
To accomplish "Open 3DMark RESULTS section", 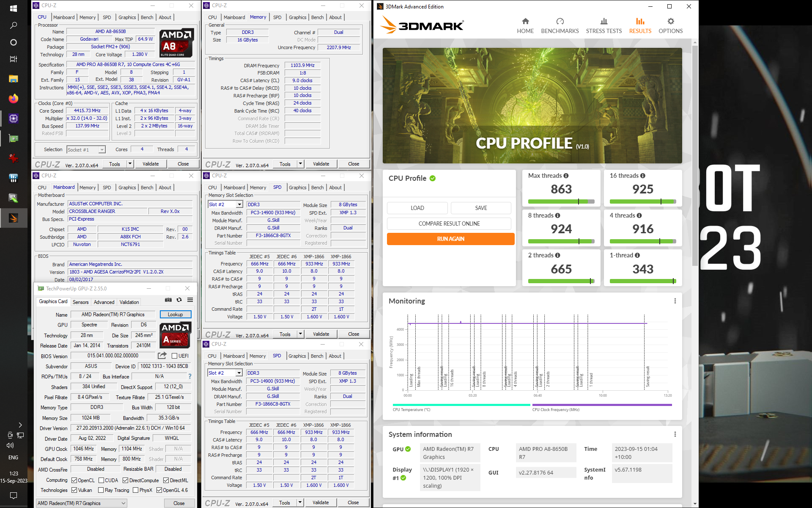I will [x=640, y=26].
